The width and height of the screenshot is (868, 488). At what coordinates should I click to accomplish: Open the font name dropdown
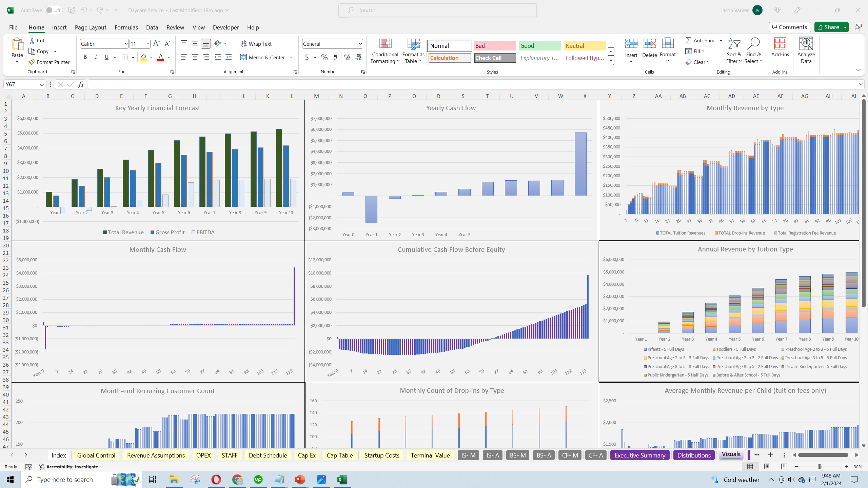(126, 44)
